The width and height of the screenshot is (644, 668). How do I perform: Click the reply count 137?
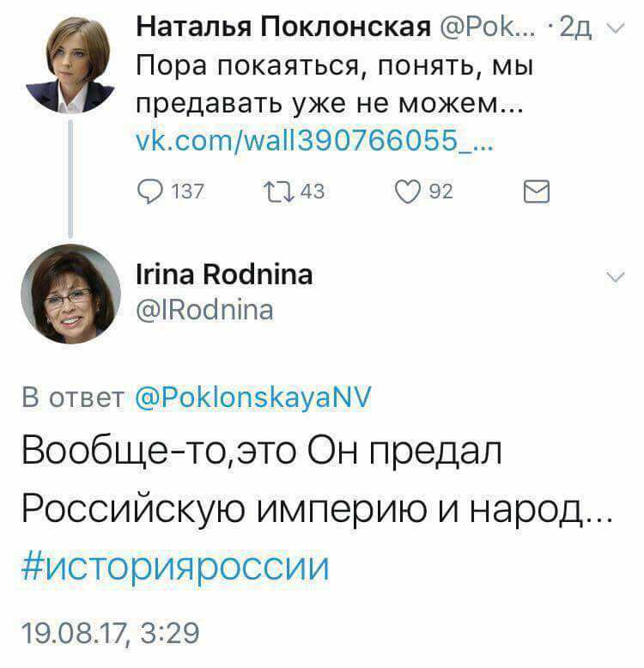point(188,191)
